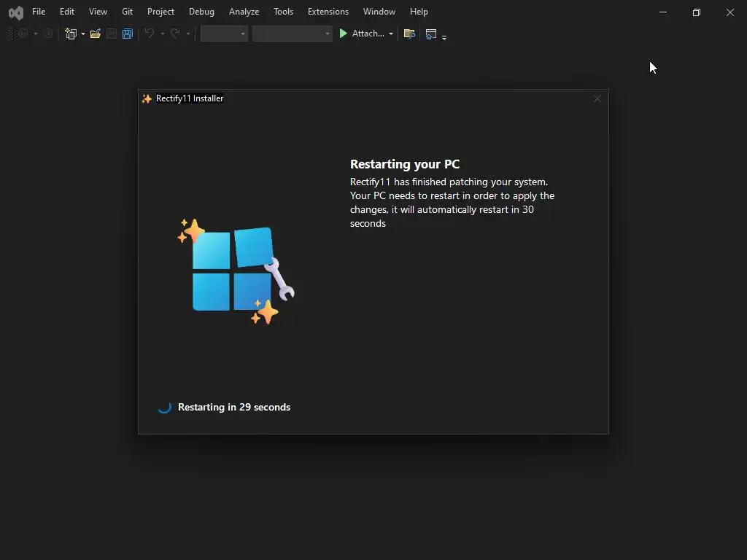The width and height of the screenshot is (747, 560).
Task: Expand the New Project dropdown arrow
Action: point(83,34)
